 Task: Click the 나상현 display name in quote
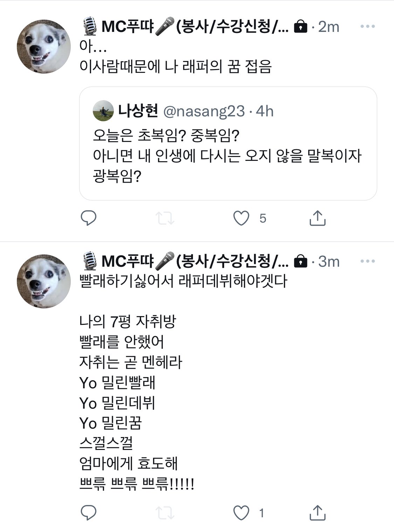[138, 111]
